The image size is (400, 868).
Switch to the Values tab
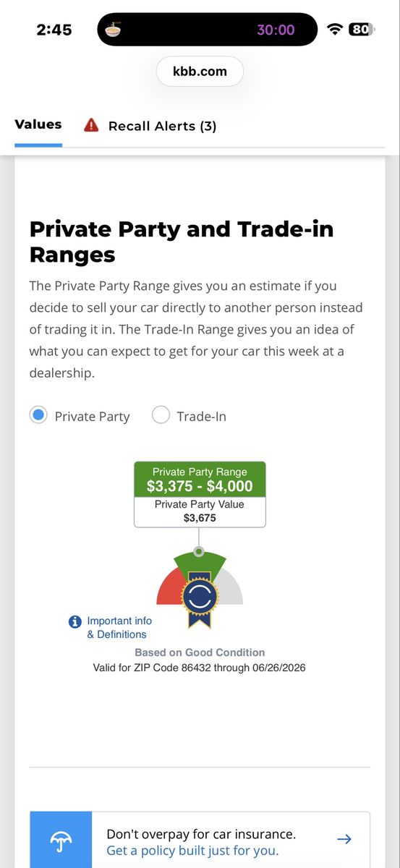coord(38,124)
